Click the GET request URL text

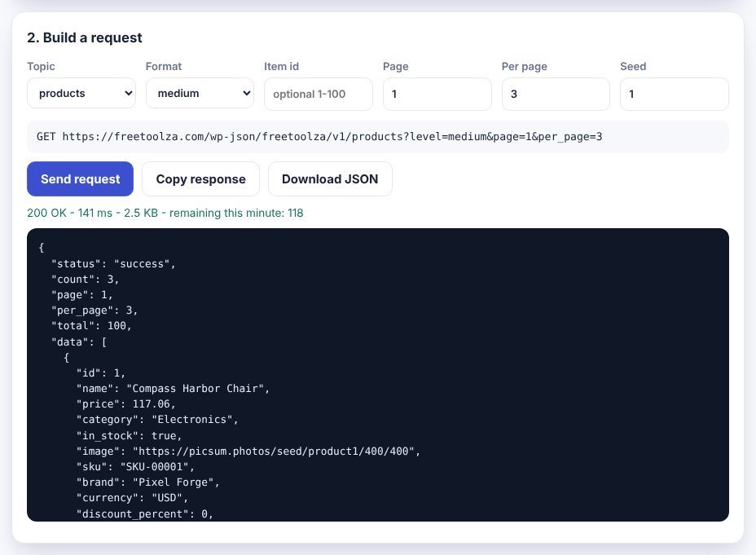319,136
